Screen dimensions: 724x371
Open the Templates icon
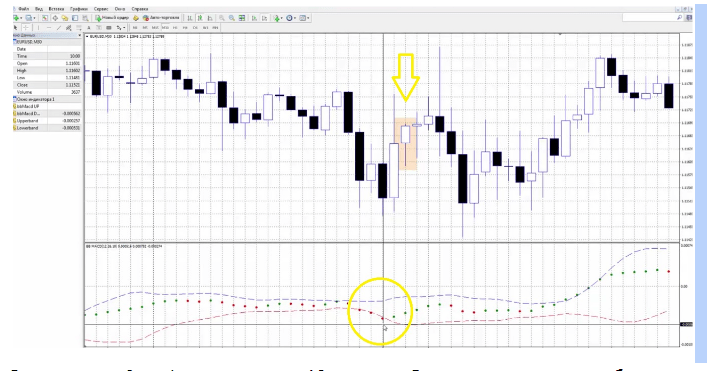302,18
